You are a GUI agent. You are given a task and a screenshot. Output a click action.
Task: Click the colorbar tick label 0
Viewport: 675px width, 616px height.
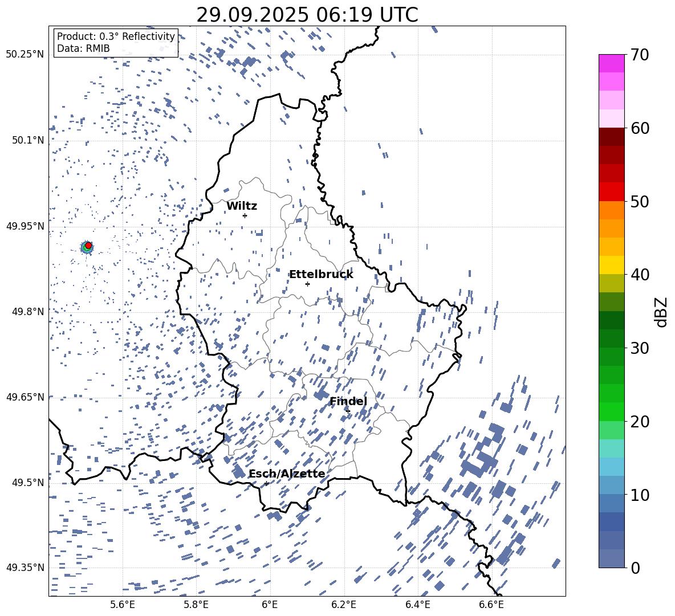(x=635, y=568)
